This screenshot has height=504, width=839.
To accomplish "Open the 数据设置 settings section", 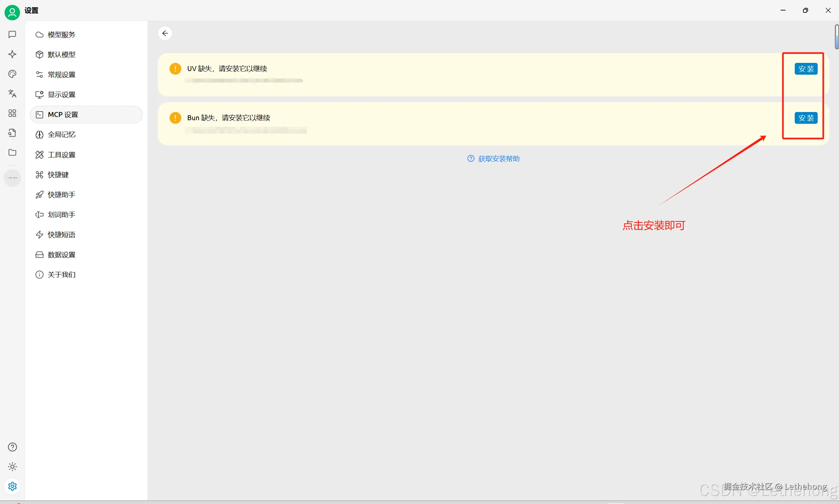I will (62, 255).
